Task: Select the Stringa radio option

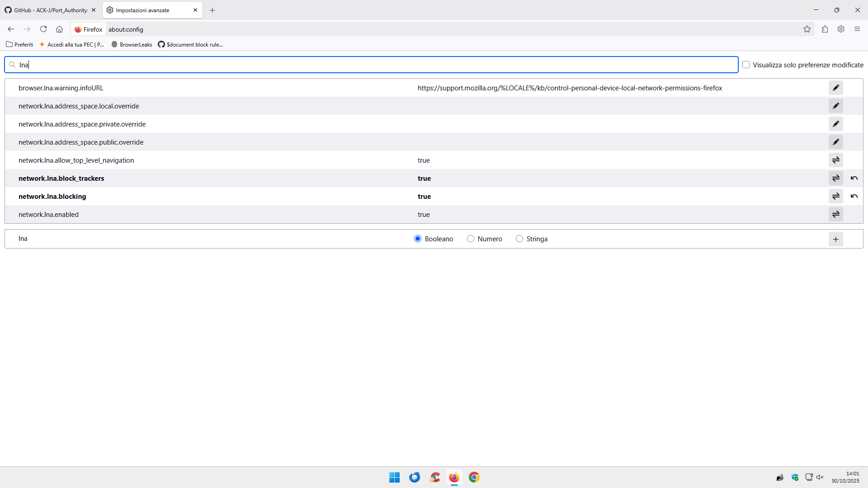Action: coord(519,239)
